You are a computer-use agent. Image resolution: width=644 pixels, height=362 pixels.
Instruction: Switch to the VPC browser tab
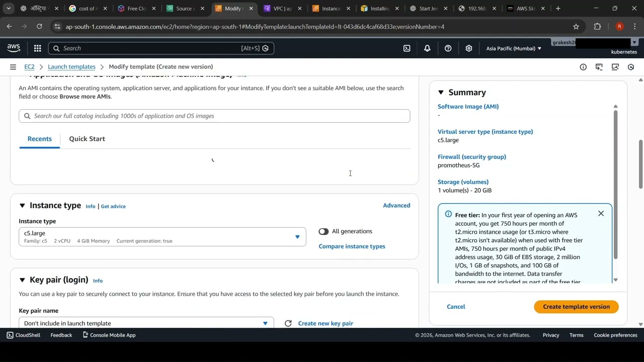coord(282,9)
